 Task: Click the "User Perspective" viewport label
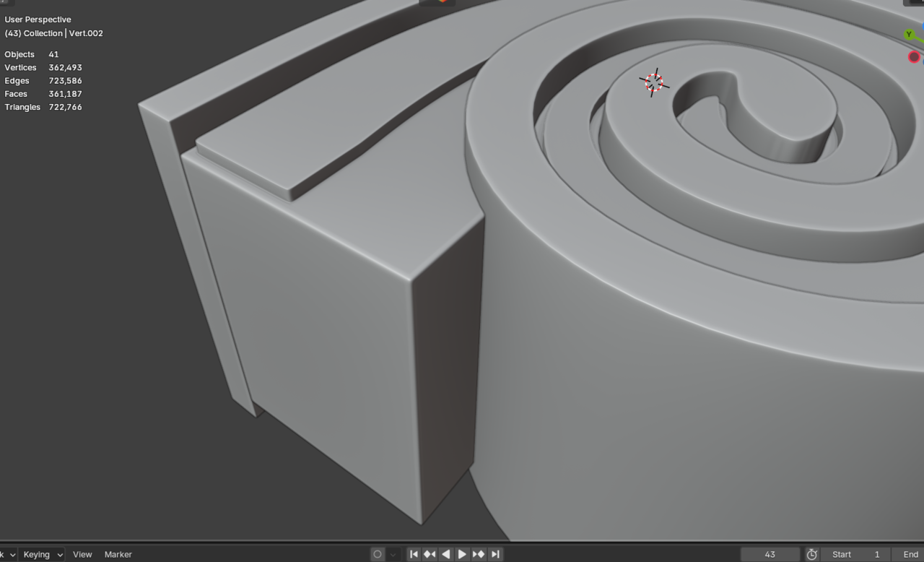38,20
